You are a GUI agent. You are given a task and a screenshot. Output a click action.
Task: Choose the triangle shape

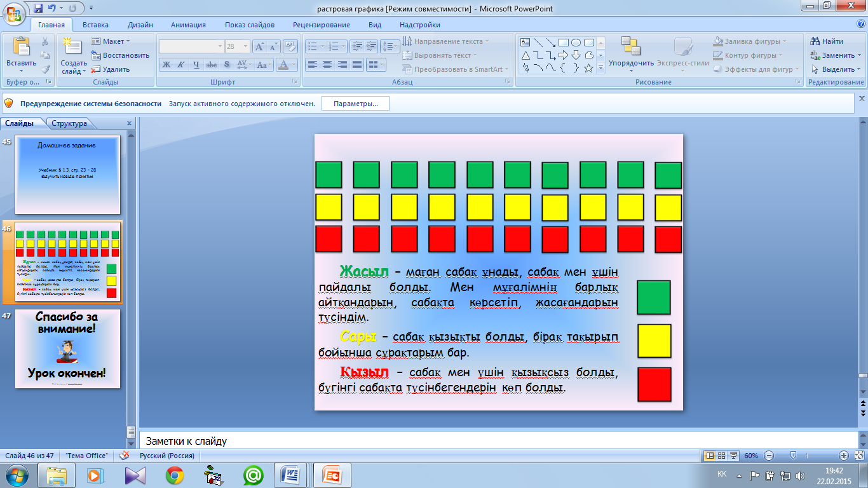pos(526,55)
